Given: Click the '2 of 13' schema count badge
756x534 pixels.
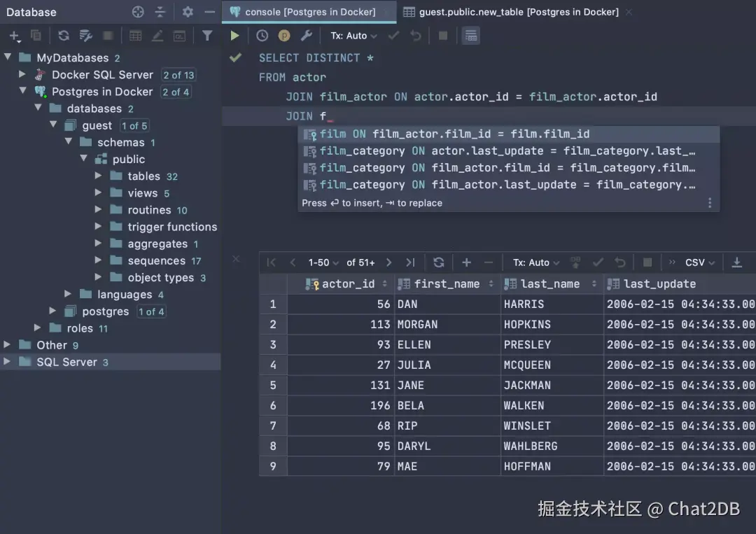Looking at the screenshot, I should pos(178,75).
